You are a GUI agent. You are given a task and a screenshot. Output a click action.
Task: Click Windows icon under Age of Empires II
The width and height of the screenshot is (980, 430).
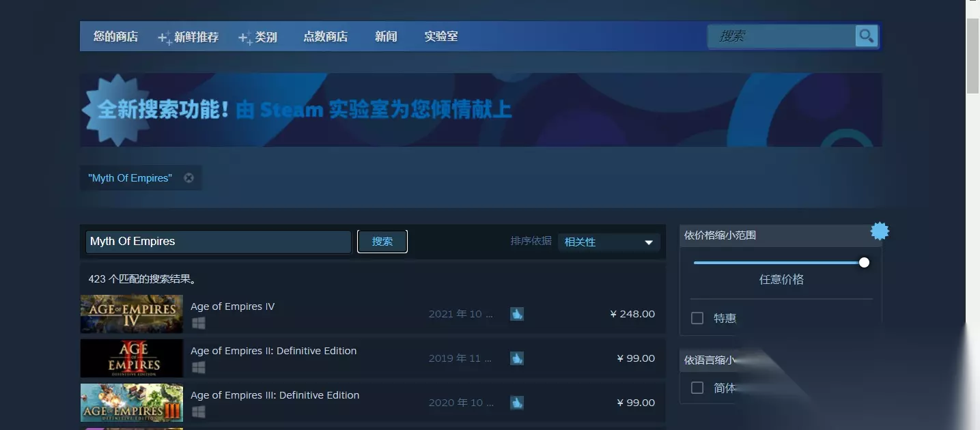pos(199,367)
